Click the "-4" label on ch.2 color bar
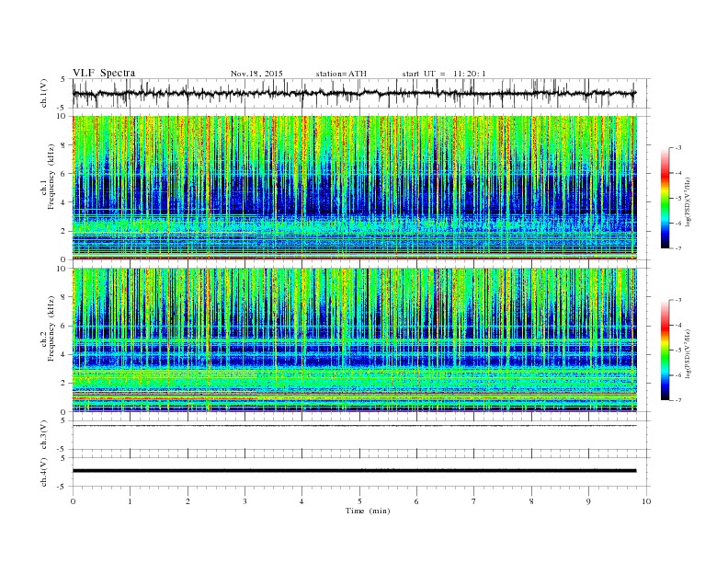Viewport: 728px width, 563px height. [x=677, y=325]
